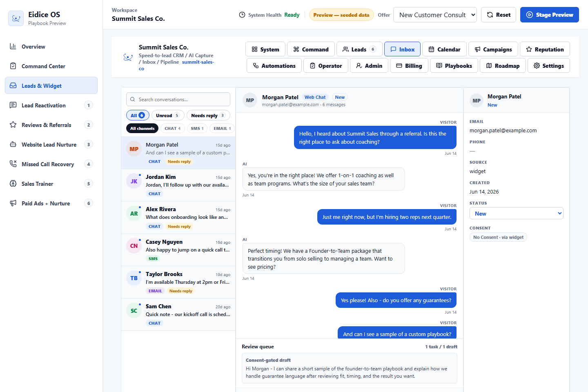588x392 pixels.
Task: Click the Paid Ads megaphone icon
Action: [x=13, y=203]
